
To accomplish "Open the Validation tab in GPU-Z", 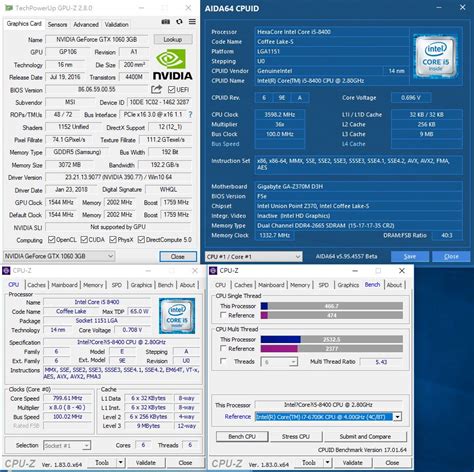I will click(116, 25).
